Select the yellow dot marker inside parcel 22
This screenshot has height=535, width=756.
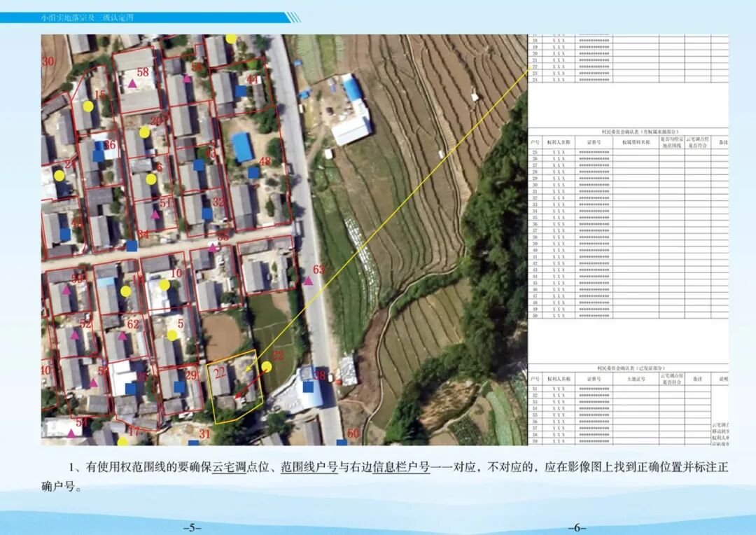pos(267,366)
